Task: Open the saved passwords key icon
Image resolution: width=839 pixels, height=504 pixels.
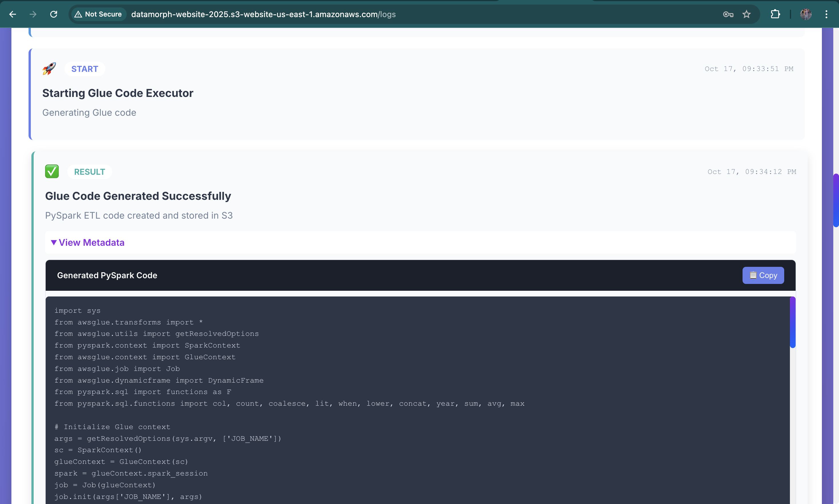Action: point(728,14)
